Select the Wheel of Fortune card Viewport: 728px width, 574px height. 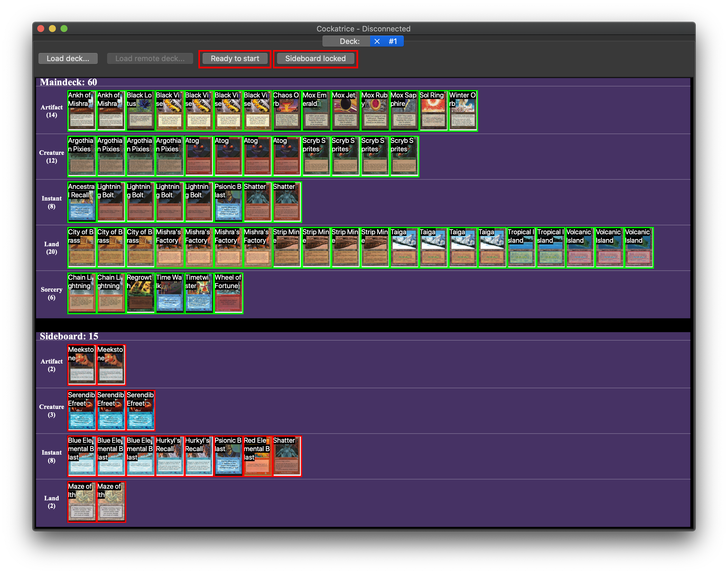click(x=228, y=293)
